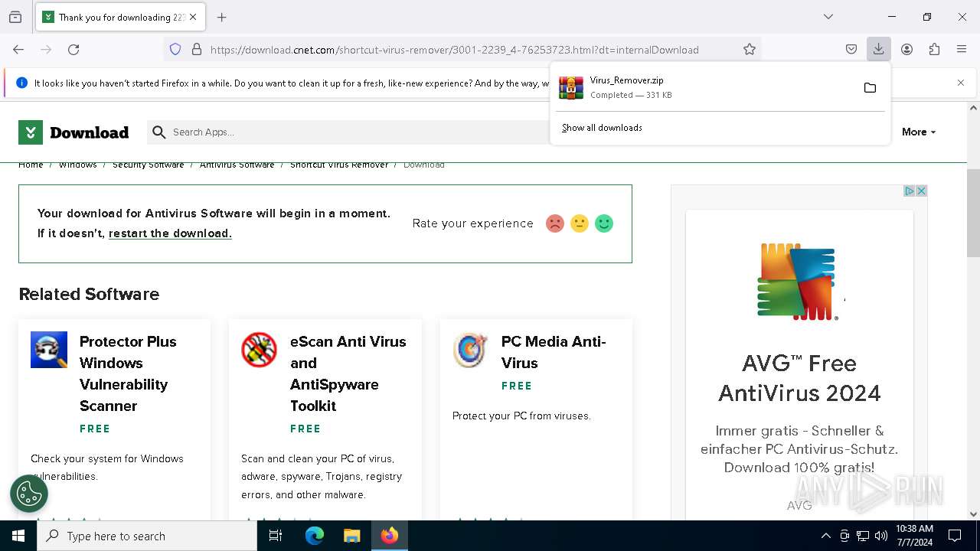Show hidden system tray icons
The height and width of the screenshot is (551, 980).
coord(825,536)
